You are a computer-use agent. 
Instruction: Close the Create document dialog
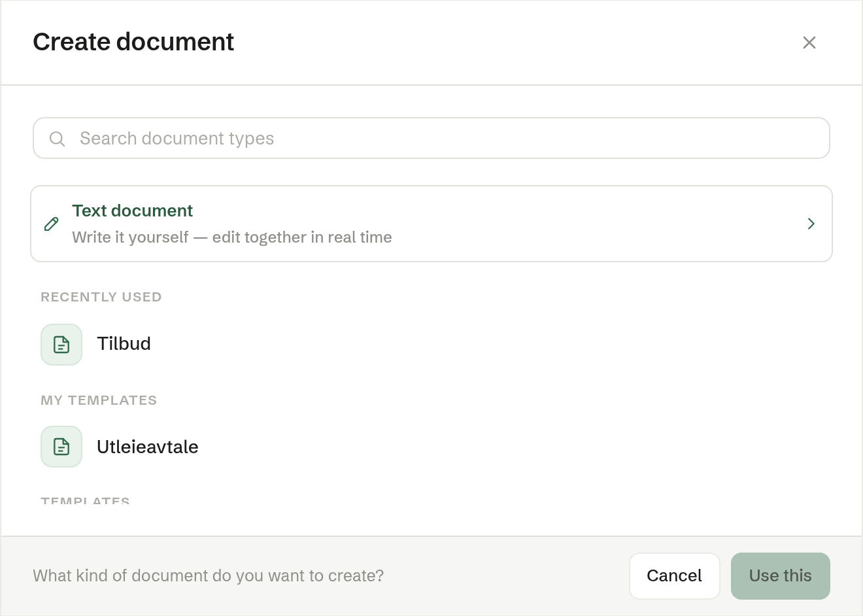(809, 43)
